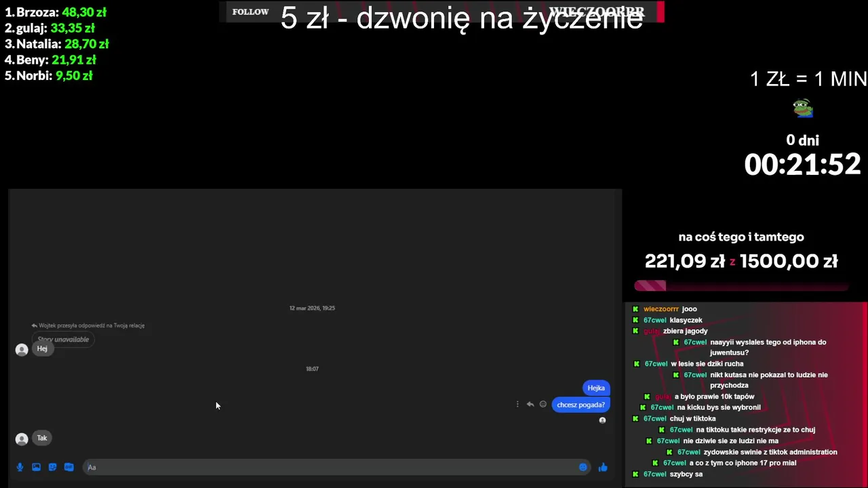The width and height of the screenshot is (868, 488).
Task: Select the "chcesz pogada?" message bubble
Action: pos(580,405)
